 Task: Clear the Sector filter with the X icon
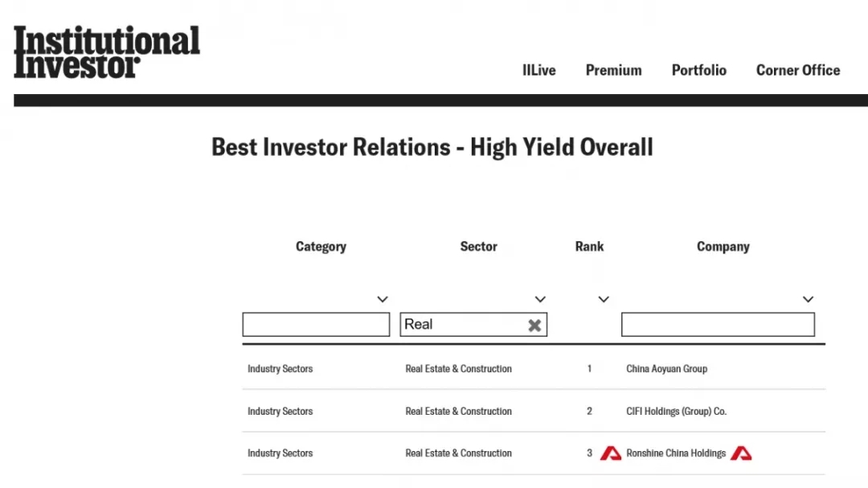pos(534,325)
